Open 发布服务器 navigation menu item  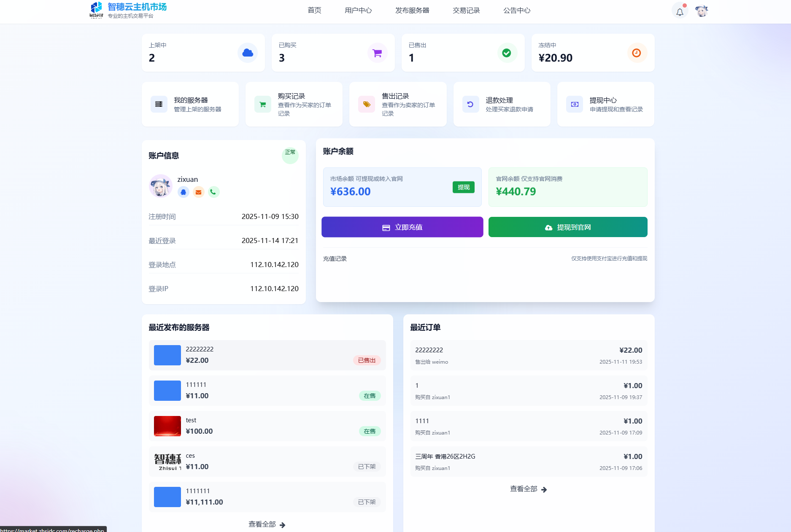coord(412,11)
